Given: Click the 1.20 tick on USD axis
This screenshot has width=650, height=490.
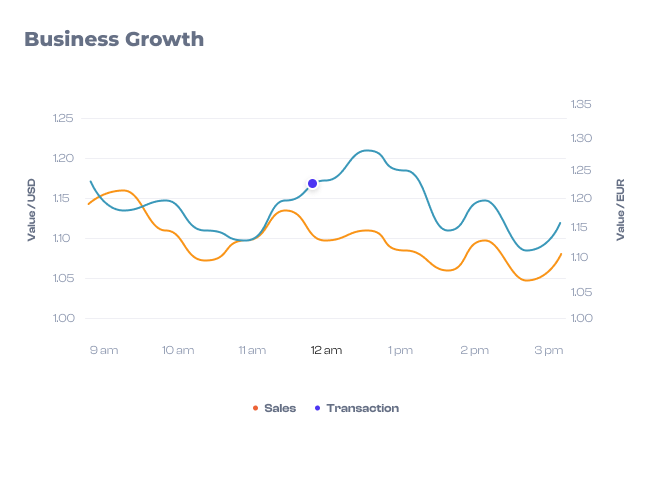Looking at the screenshot, I should [x=62, y=158].
